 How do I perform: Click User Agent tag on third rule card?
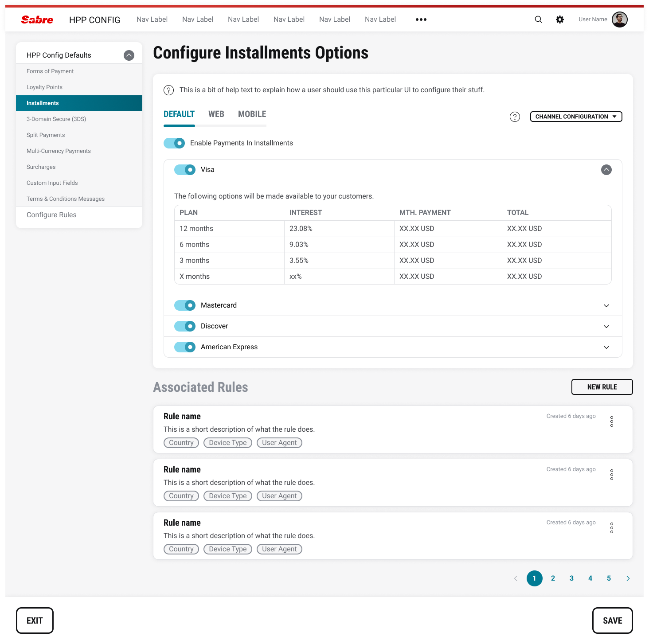coord(279,549)
